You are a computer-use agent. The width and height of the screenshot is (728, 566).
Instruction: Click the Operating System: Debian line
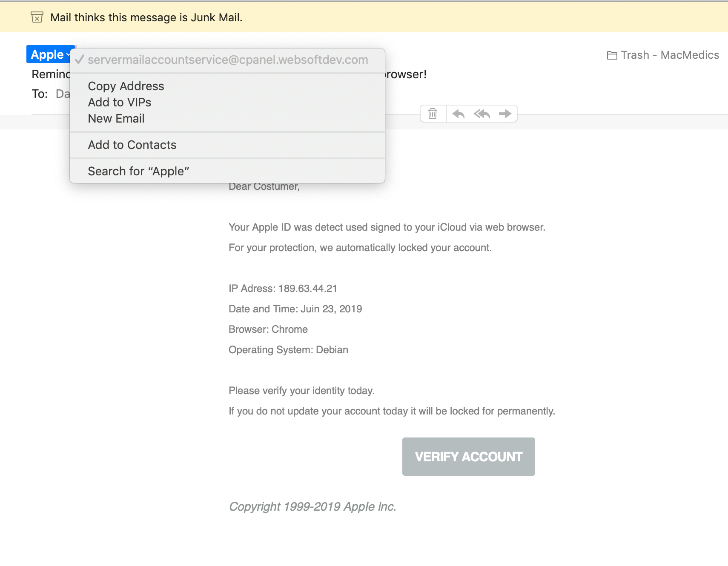[288, 350]
